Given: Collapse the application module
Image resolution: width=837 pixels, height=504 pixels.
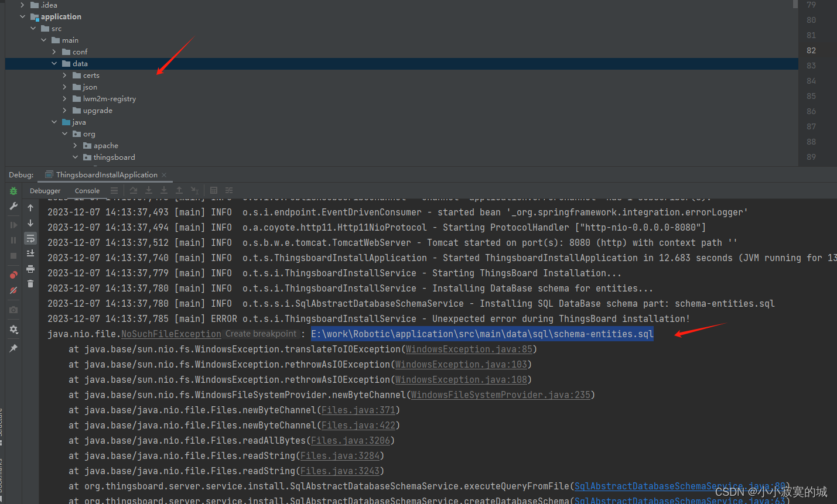Looking at the screenshot, I should 22,16.
